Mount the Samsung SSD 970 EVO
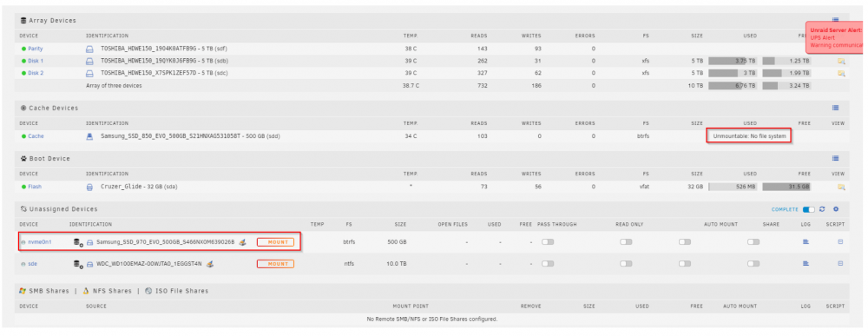This screenshot has width=868, height=336. 275,242
